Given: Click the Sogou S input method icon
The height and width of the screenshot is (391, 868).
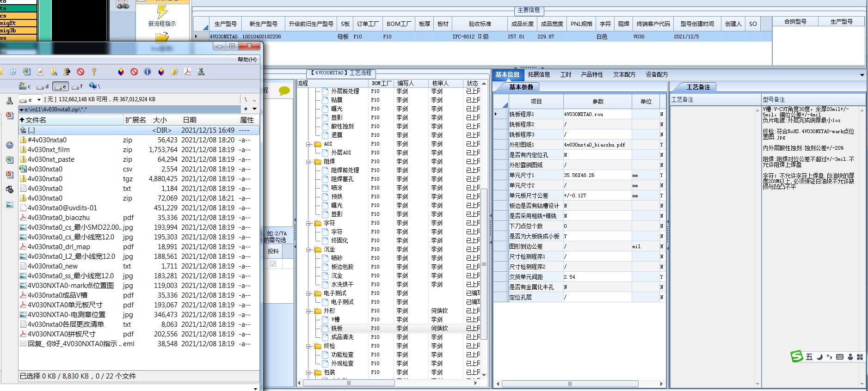Looking at the screenshot, I should pyautogui.click(x=796, y=356).
